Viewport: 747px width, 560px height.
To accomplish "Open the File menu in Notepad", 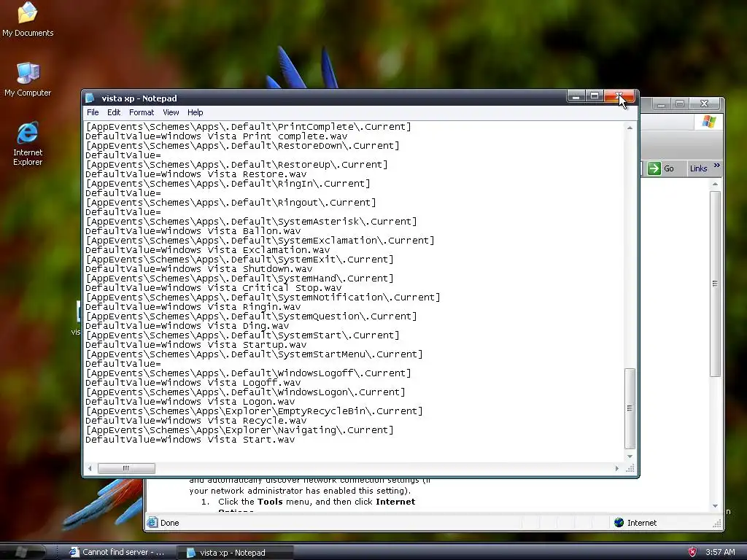I will click(93, 112).
